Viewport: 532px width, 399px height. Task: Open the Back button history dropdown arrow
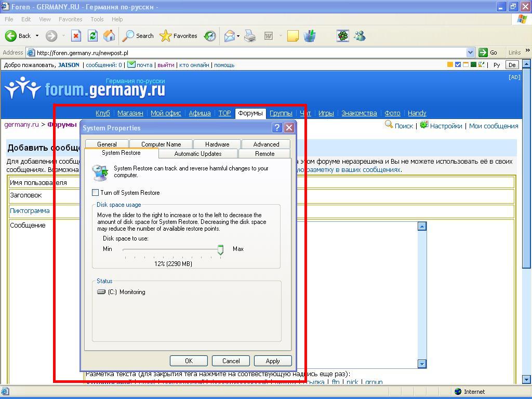click(x=37, y=36)
